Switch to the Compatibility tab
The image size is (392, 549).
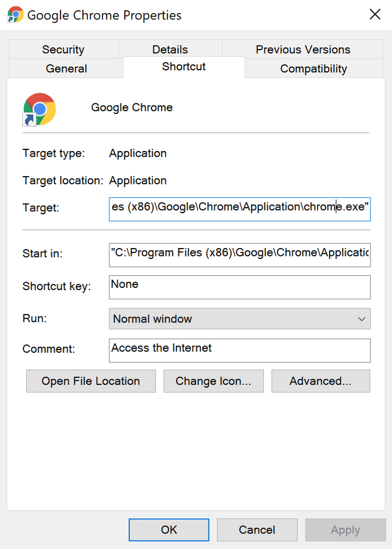[x=313, y=68]
